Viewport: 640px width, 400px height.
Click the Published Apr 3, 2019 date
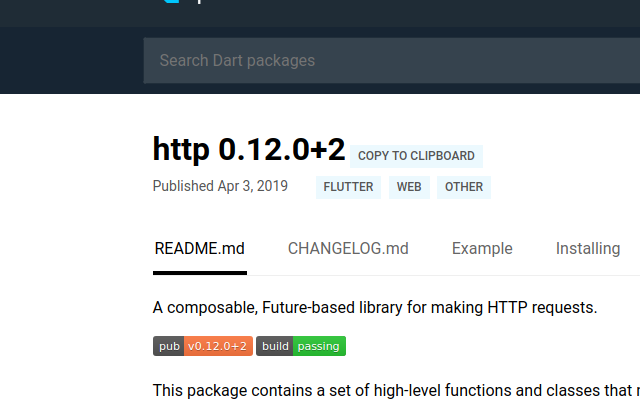pyautogui.click(x=220, y=186)
